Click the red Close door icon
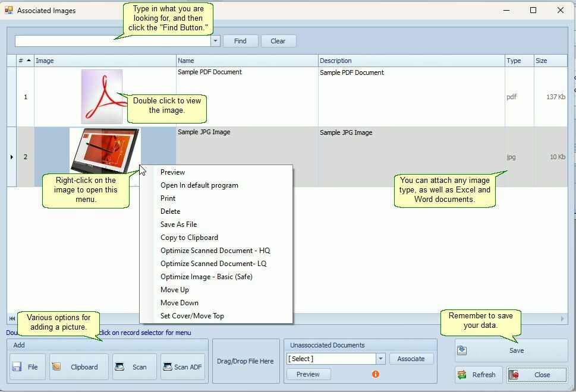 point(514,375)
